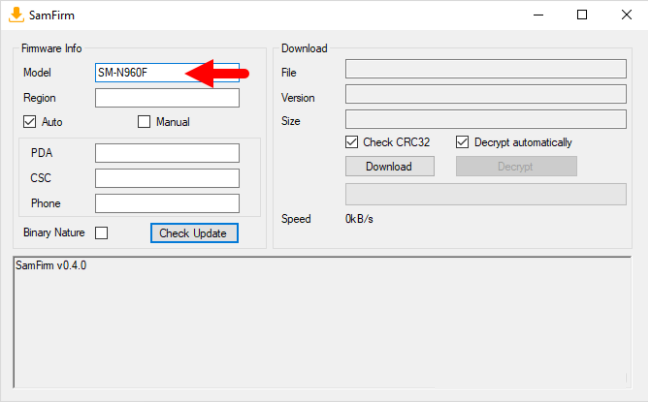Viewport: 648px width, 402px height.
Task: Click the File field in Download
Action: tap(486, 69)
